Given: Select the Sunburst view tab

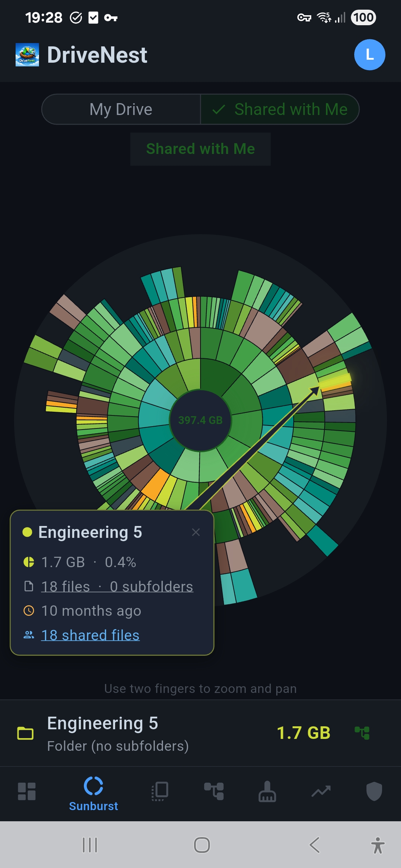Looking at the screenshot, I should coord(94,794).
